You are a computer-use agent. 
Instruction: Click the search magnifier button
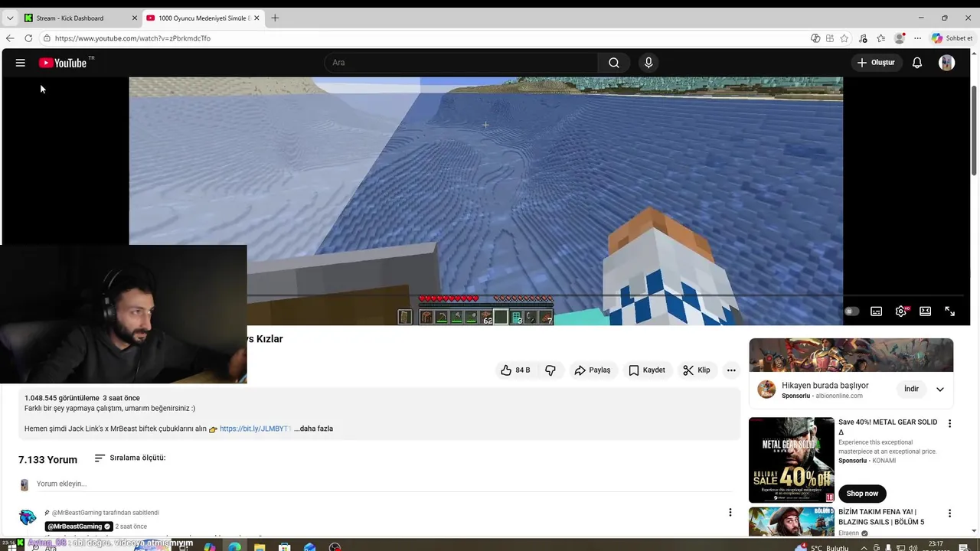pos(614,63)
